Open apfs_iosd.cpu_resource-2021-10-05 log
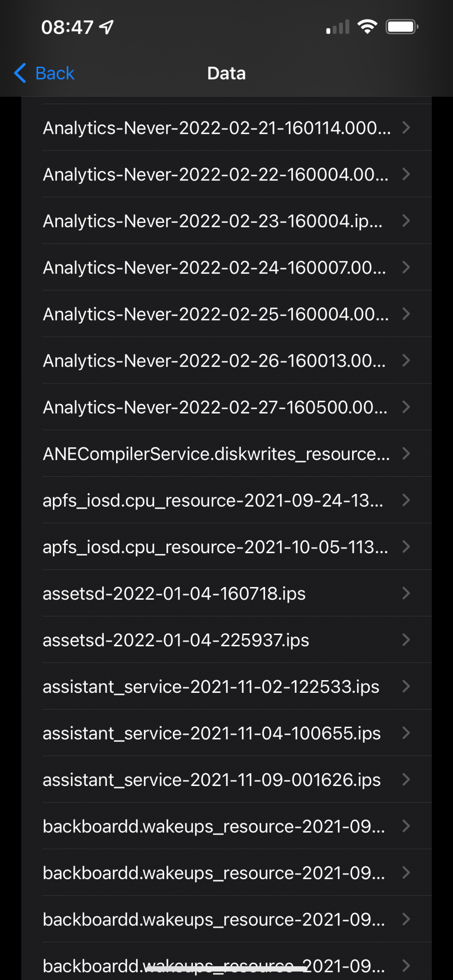Screen dimensions: 453x980 click(215, 547)
